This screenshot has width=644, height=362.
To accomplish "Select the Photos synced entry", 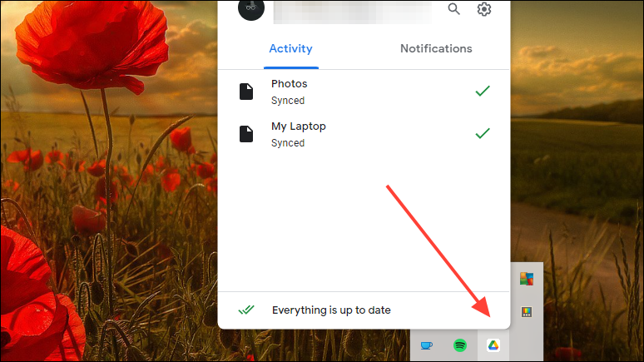I will [x=364, y=92].
